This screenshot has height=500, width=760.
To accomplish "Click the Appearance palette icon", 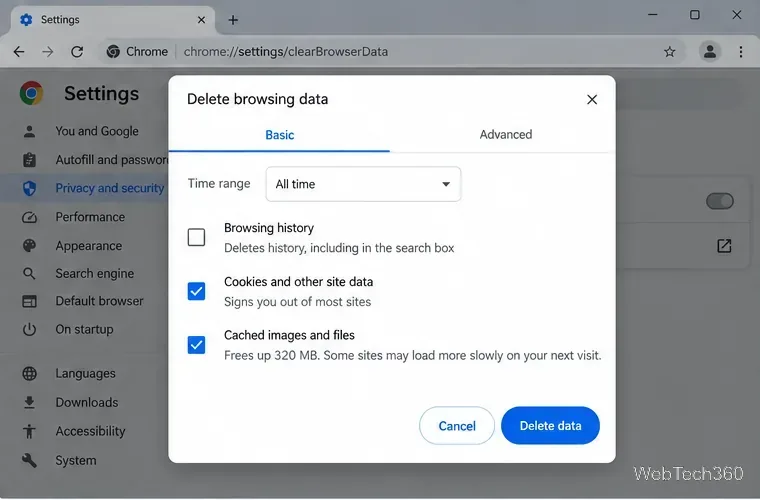I will [29, 246].
